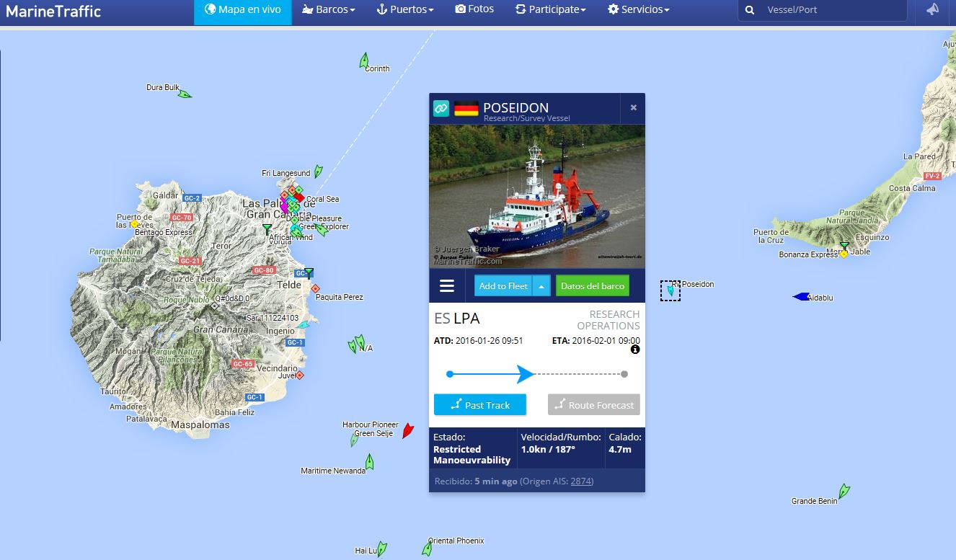
Task: Click the Las Palmas de Gran Canaria label
Action: pos(280,209)
